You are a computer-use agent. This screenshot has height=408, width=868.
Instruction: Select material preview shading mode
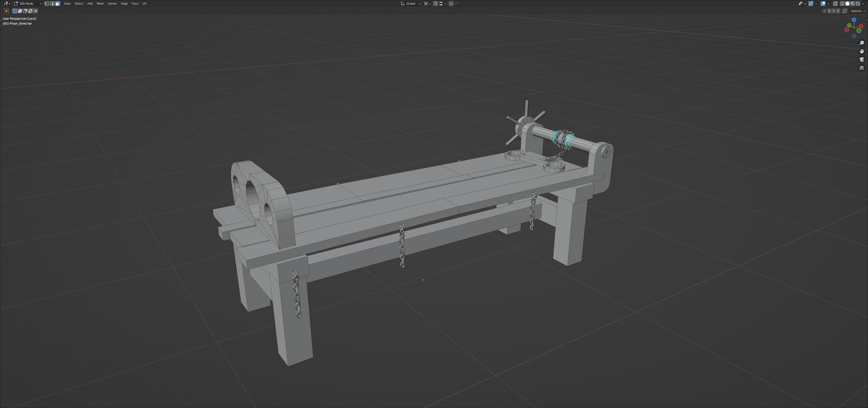[x=852, y=3]
